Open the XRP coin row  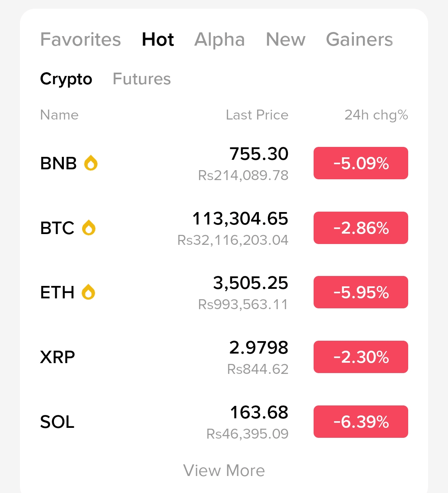point(166,357)
